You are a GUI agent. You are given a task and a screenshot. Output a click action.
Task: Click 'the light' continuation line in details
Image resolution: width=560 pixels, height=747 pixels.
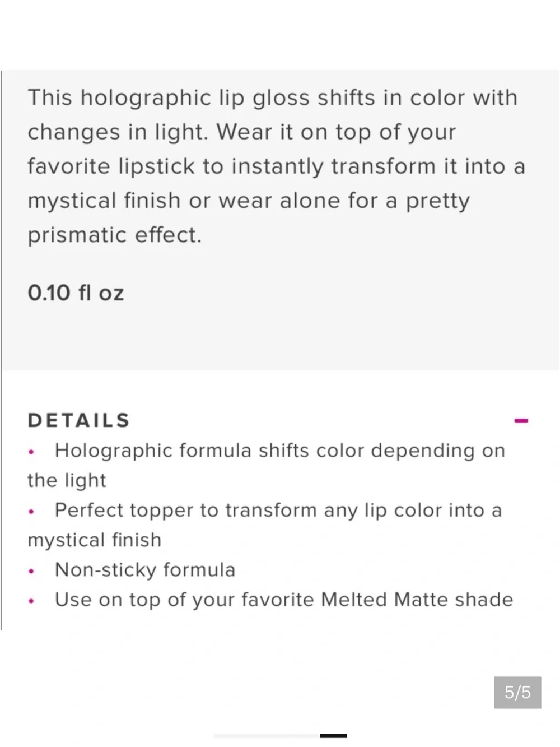click(x=67, y=480)
